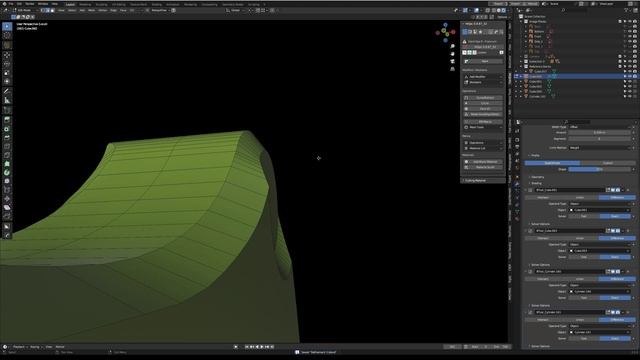Enable face select mode
640x360 pixels.
point(52,10)
